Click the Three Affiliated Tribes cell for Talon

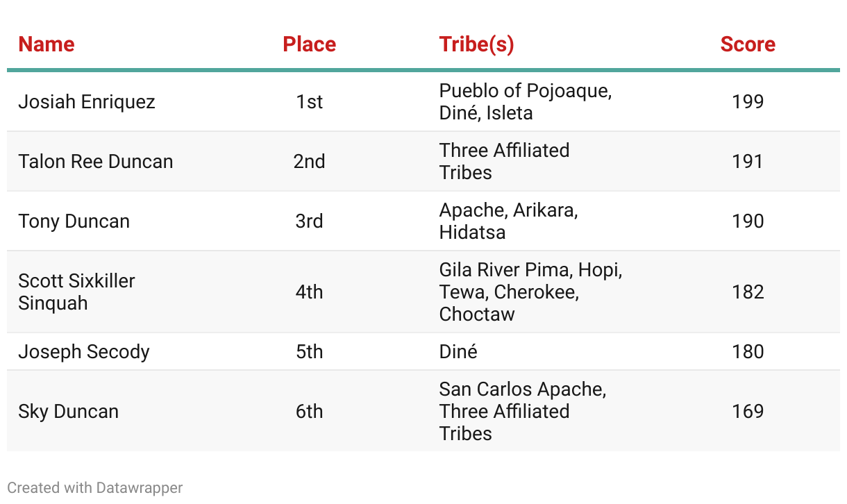point(505,162)
